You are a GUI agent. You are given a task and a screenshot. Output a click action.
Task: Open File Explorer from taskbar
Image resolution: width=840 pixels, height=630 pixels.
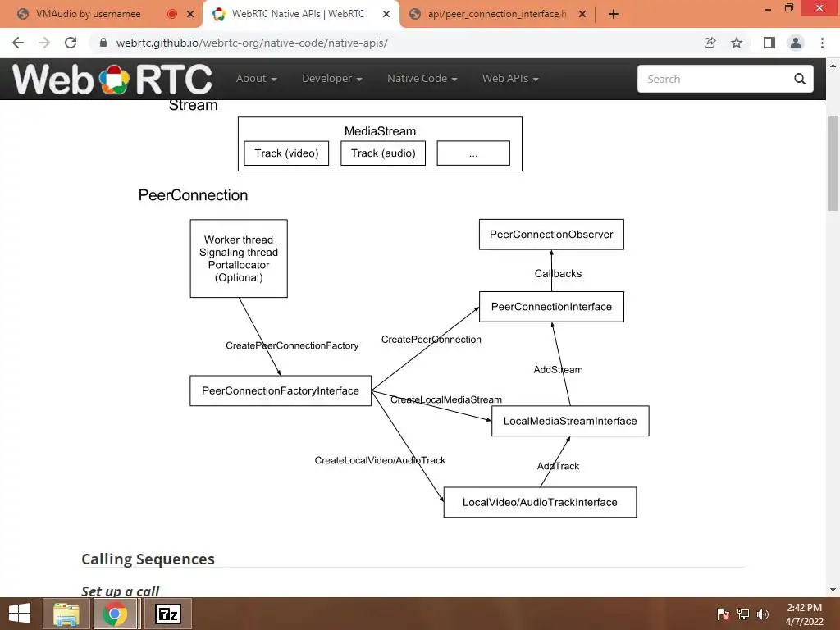(x=66, y=614)
